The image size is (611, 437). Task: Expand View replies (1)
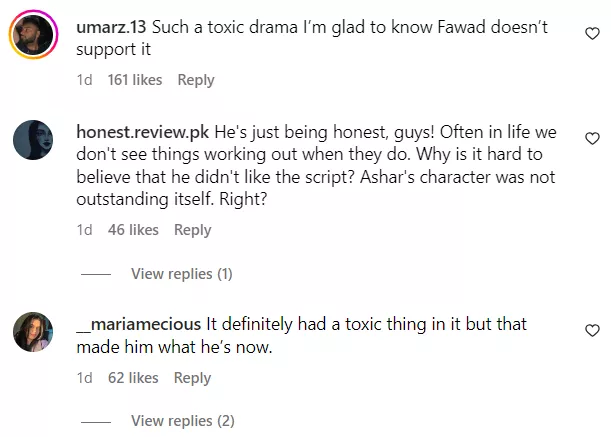click(181, 274)
